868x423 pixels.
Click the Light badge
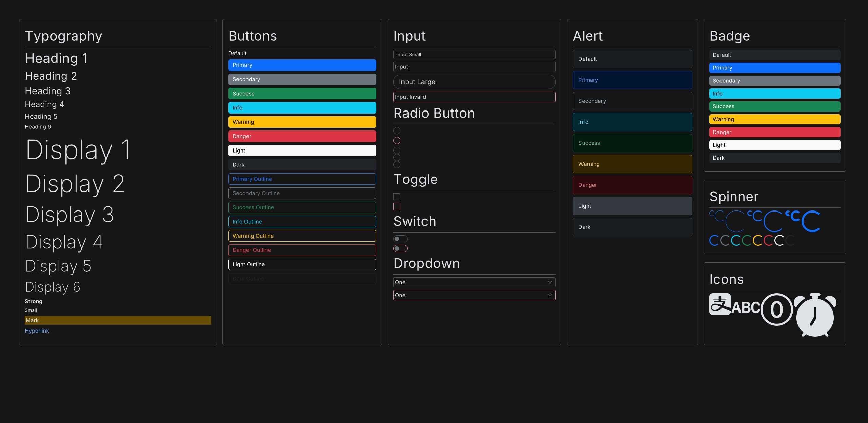click(775, 145)
